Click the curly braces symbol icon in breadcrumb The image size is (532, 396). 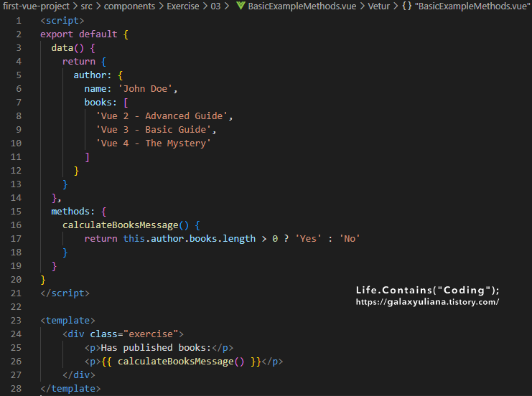pos(406,6)
